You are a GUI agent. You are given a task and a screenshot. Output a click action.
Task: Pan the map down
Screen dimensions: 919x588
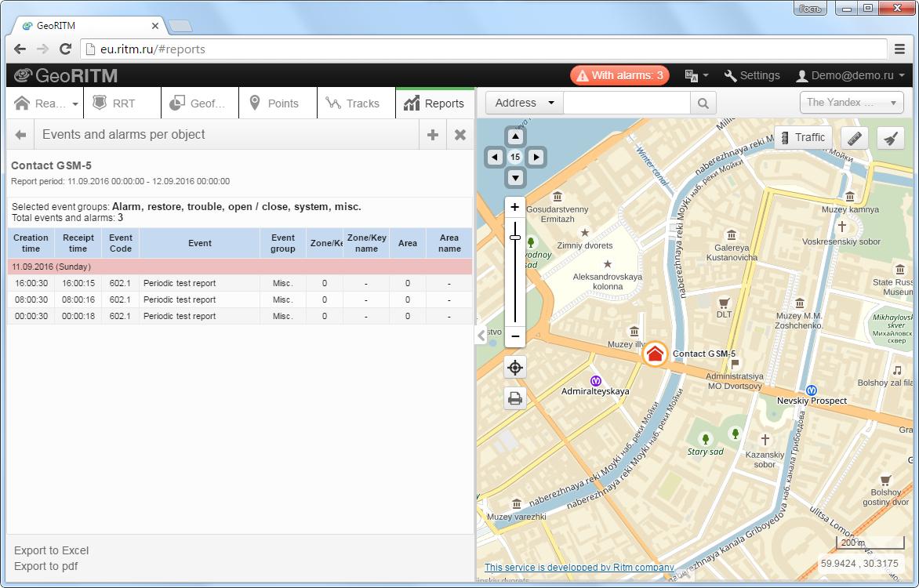(x=515, y=178)
